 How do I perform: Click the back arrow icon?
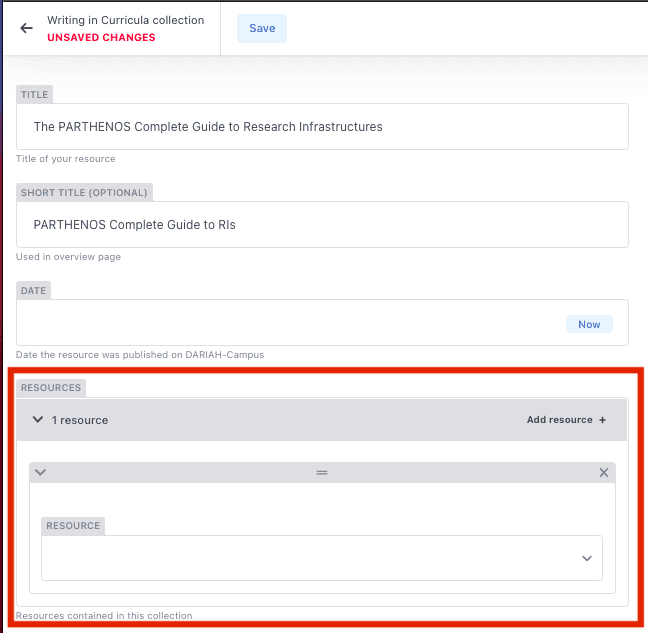tap(27, 28)
